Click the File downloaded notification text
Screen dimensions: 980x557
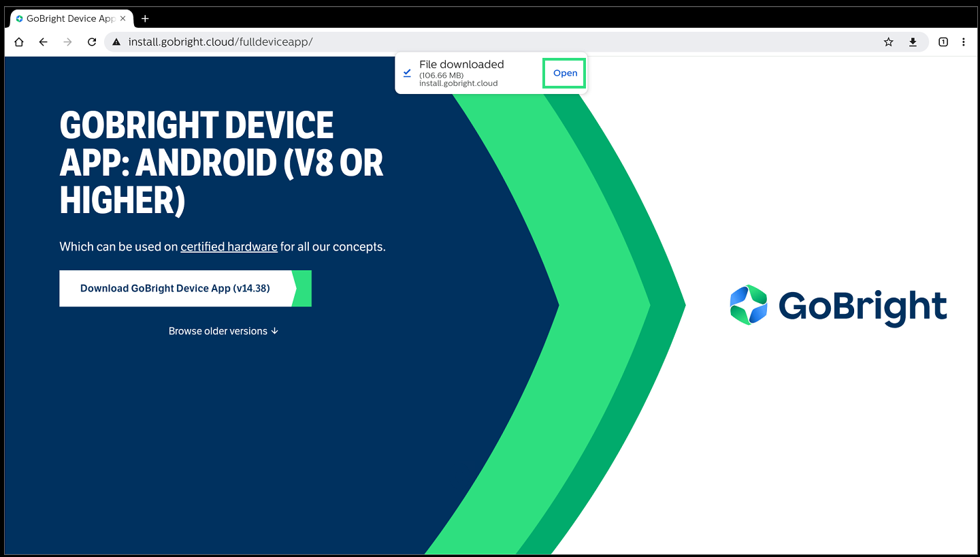point(461,65)
